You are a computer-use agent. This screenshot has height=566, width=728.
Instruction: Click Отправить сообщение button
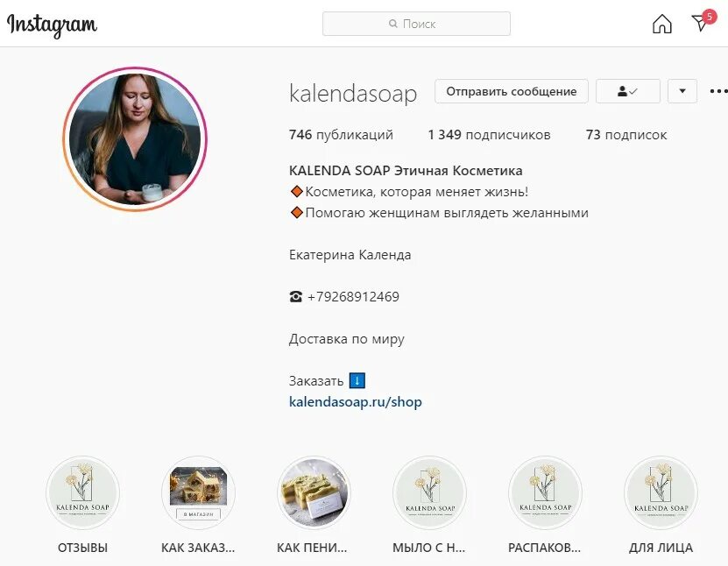click(512, 91)
